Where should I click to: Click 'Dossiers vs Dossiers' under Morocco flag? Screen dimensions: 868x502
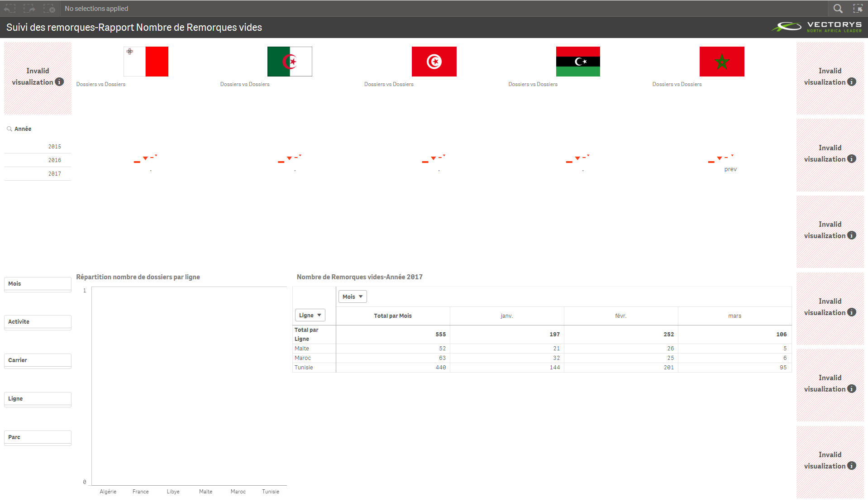pyautogui.click(x=677, y=84)
